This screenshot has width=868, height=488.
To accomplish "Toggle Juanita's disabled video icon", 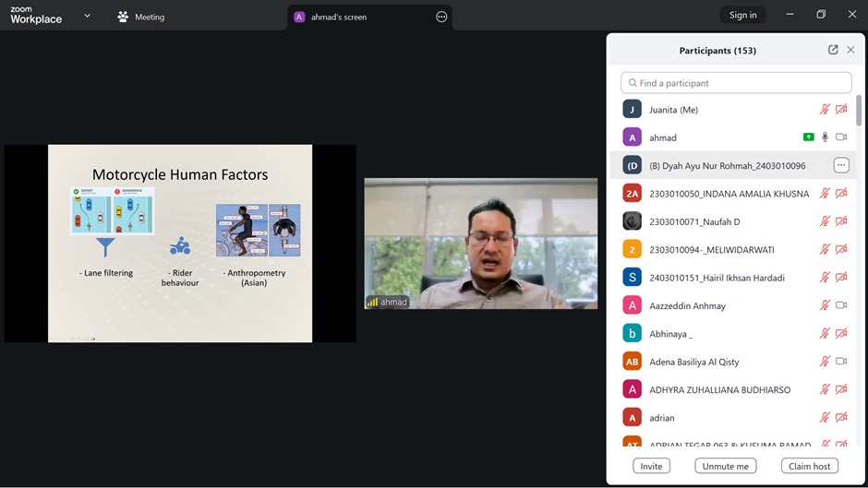I will 841,110.
